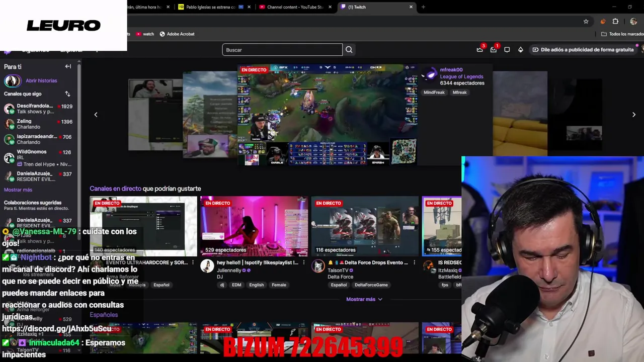The image size is (644, 362).
Task: Open browser extensions puzzle icon
Action: coord(615,22)
